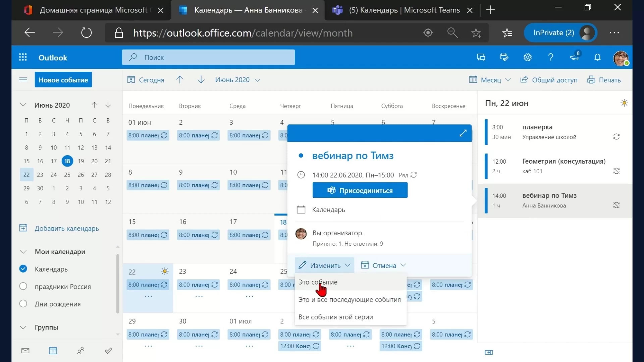Open the Outlook app launcher grid
Image resolution: width=644 pixels, height=362 pixels.
pos(23,57)
